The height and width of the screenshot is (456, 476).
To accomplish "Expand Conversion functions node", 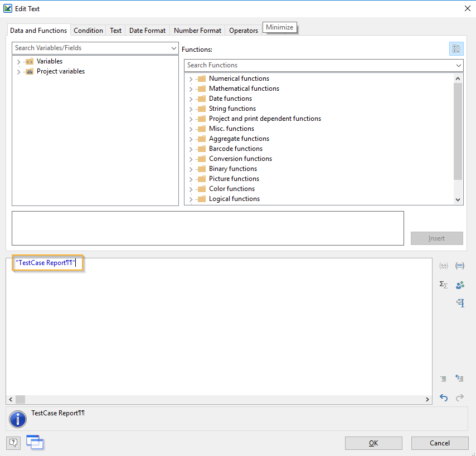I will pyautogui.click(x=191, y=159).
